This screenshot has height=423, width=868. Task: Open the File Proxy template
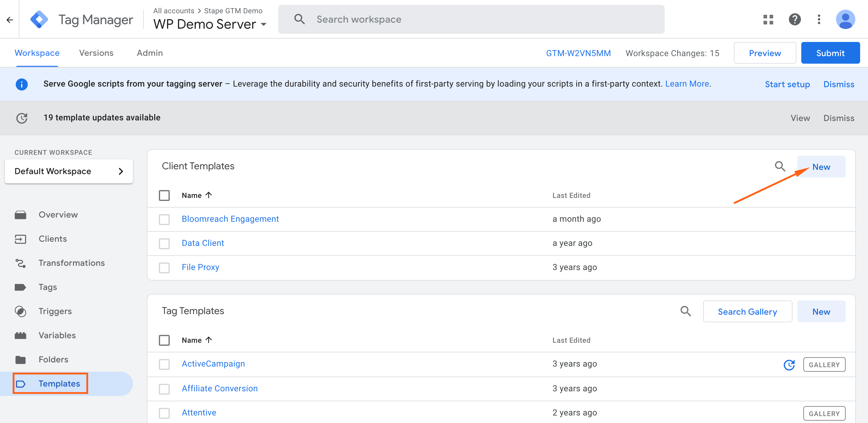pyautogui.click(x=201, y=268)
